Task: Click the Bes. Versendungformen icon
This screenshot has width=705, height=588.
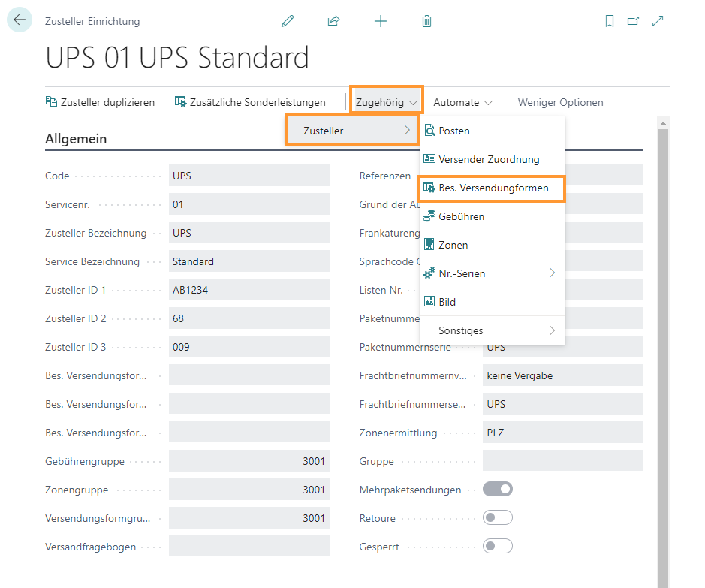Action: [x=429, y=188]
